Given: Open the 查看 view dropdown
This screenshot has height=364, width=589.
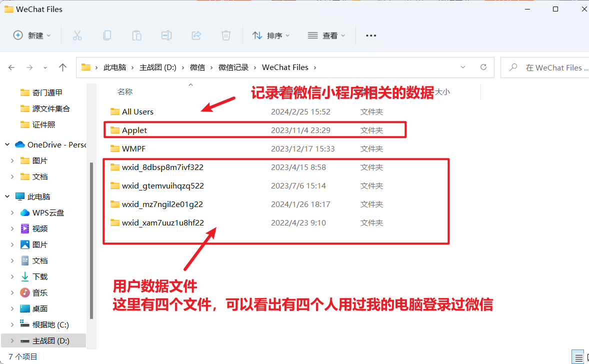Looking at the screenshot, I should coord(326,35).
